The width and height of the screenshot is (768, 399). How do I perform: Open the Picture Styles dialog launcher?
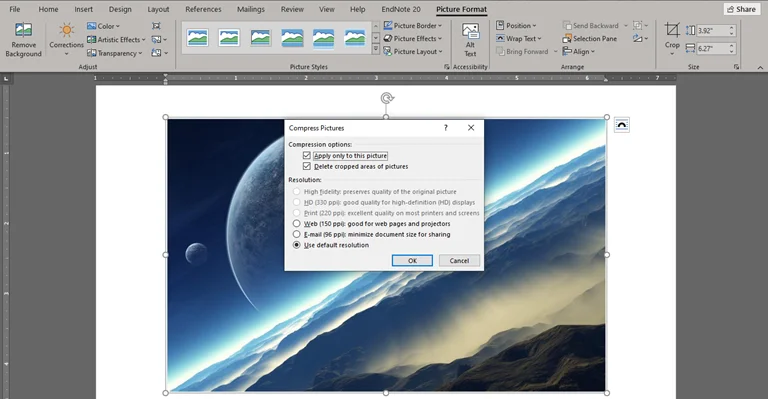[447, 67]
